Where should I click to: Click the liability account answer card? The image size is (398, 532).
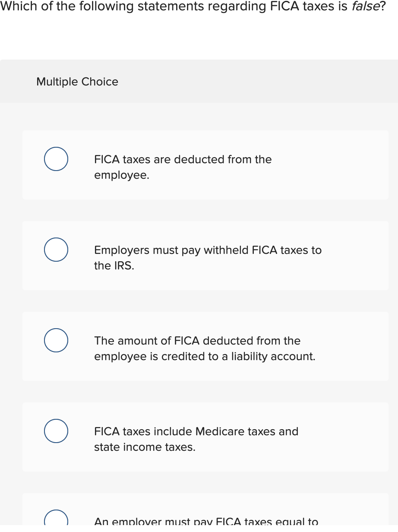[205, 346]
